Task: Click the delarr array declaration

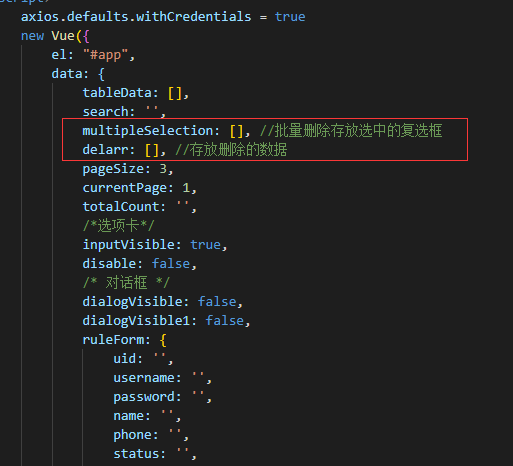Action: click(124, 150)
